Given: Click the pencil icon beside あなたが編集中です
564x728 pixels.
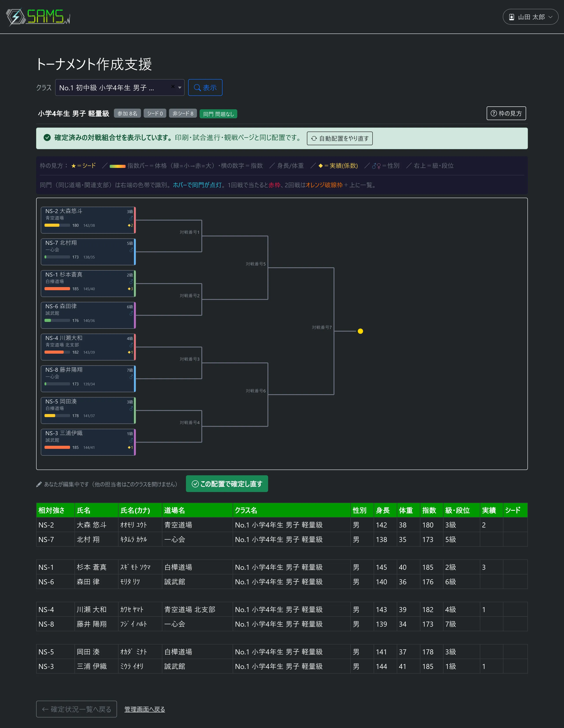Looking at the screenshot, I should pyautogui.click(x=39, y=484).
